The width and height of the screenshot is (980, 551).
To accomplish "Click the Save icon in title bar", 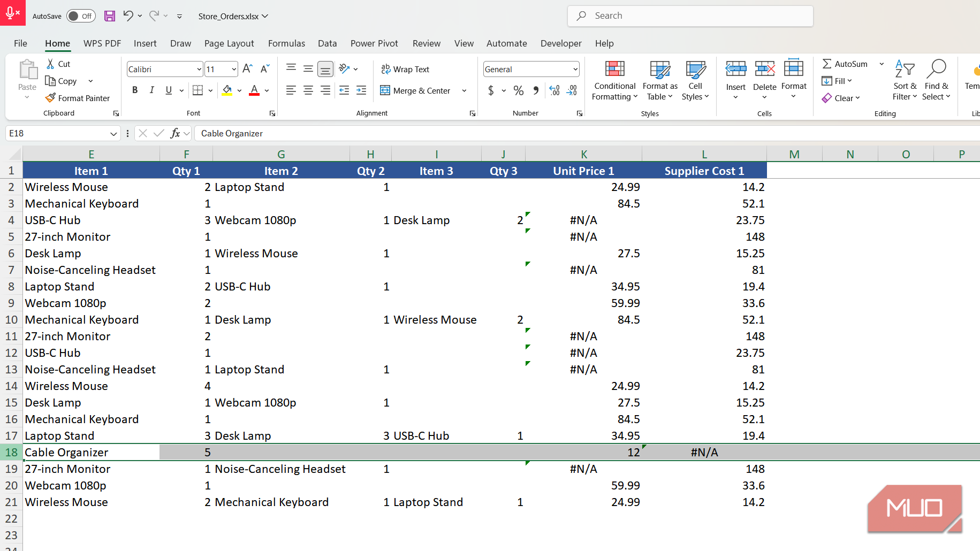I will click(x=110, y=16).
